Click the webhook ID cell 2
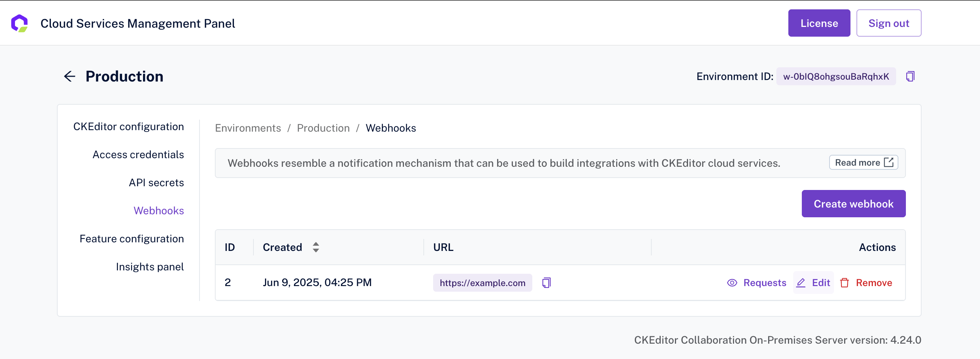Screen dimensions: 980x359 tap(228, 282)
